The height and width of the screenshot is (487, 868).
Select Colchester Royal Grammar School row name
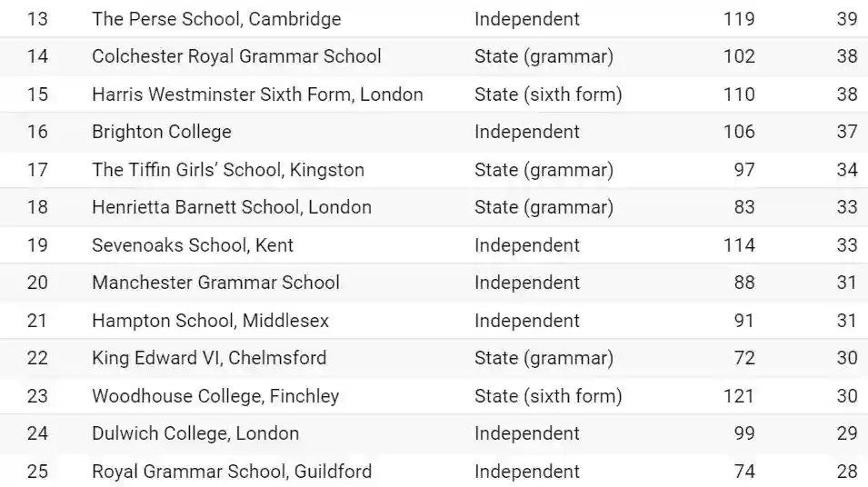point(236,56)
